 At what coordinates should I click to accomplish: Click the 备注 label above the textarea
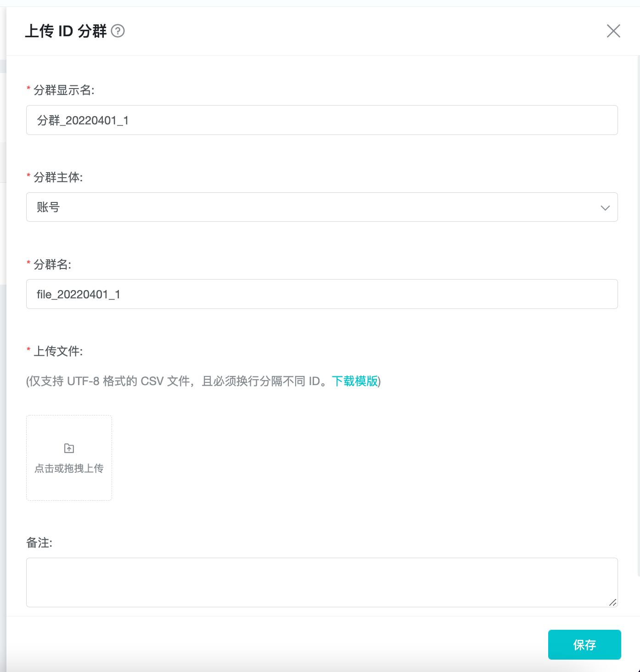pos(39,543)
